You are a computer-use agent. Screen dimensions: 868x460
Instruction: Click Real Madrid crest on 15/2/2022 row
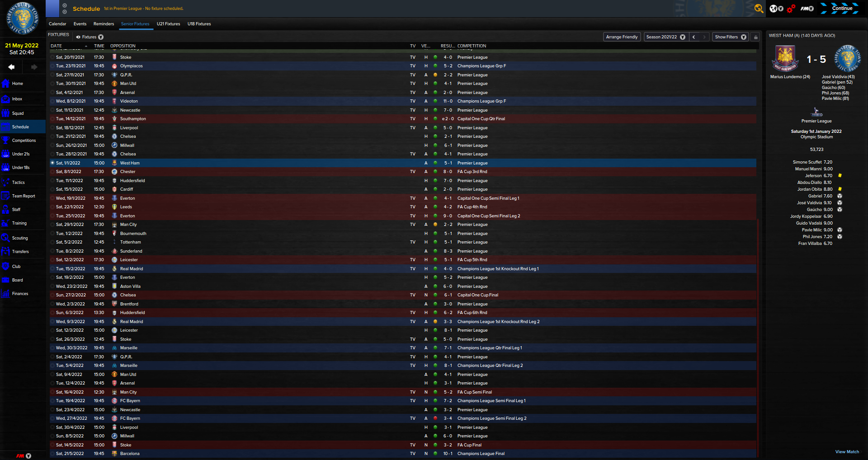114,269
